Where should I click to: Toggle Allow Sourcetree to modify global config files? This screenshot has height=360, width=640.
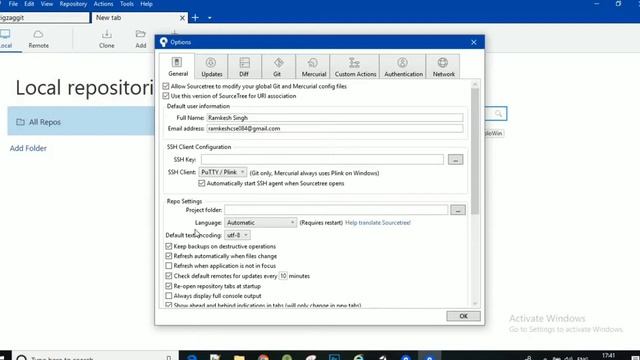point(166,86)
